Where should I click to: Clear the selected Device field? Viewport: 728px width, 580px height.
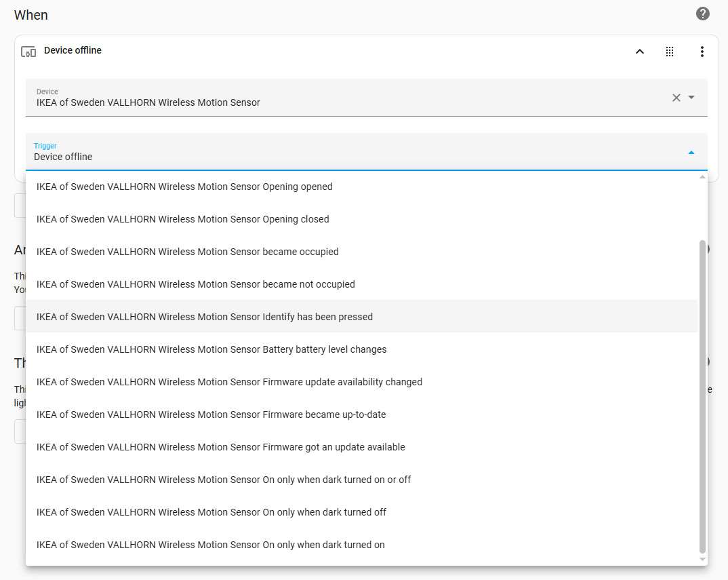[x=676, y=98]
